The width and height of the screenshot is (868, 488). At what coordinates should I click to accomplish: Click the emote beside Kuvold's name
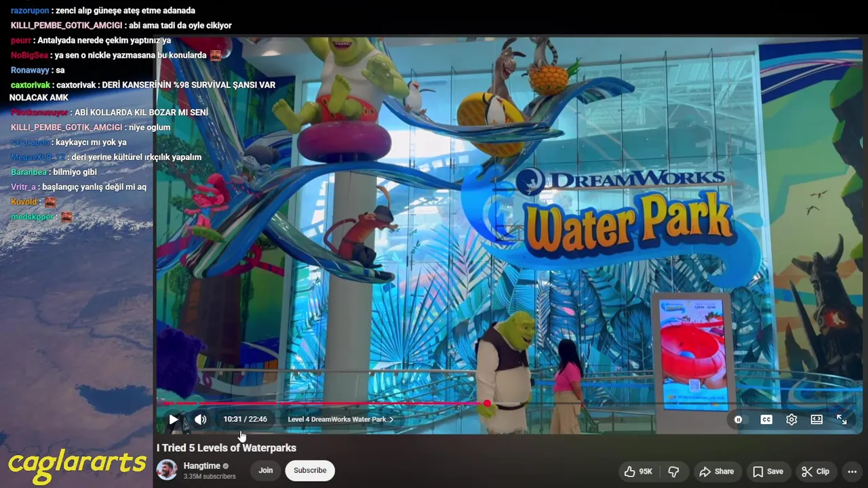tap(50, 202)
